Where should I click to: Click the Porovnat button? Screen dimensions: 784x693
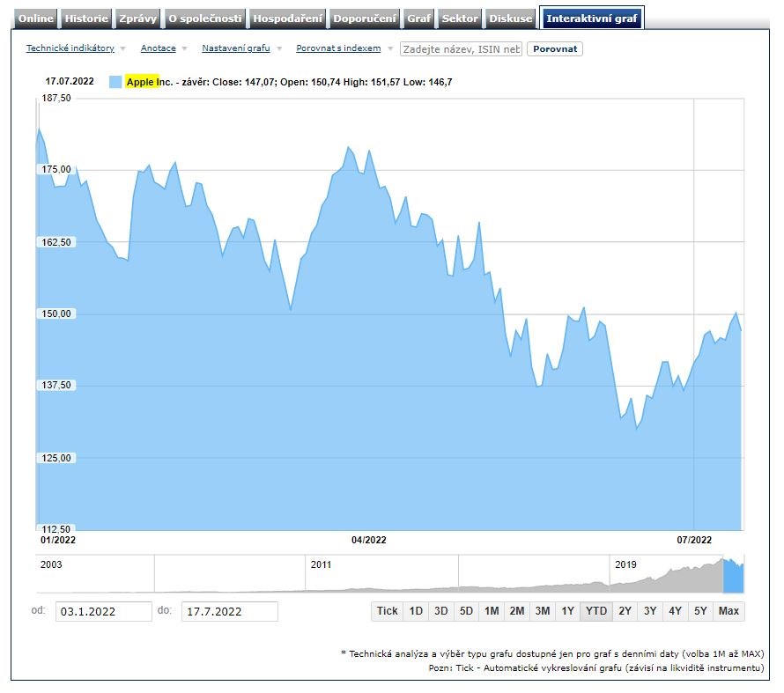point(554,49)
